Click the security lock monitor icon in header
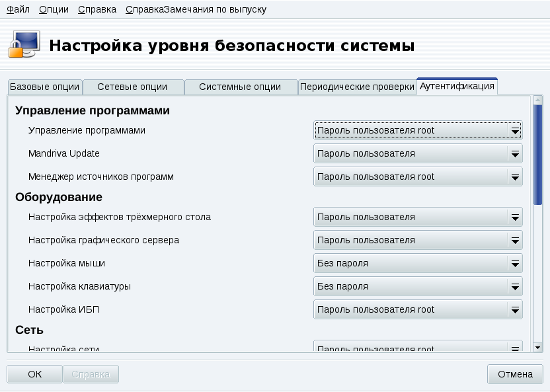 25,44
